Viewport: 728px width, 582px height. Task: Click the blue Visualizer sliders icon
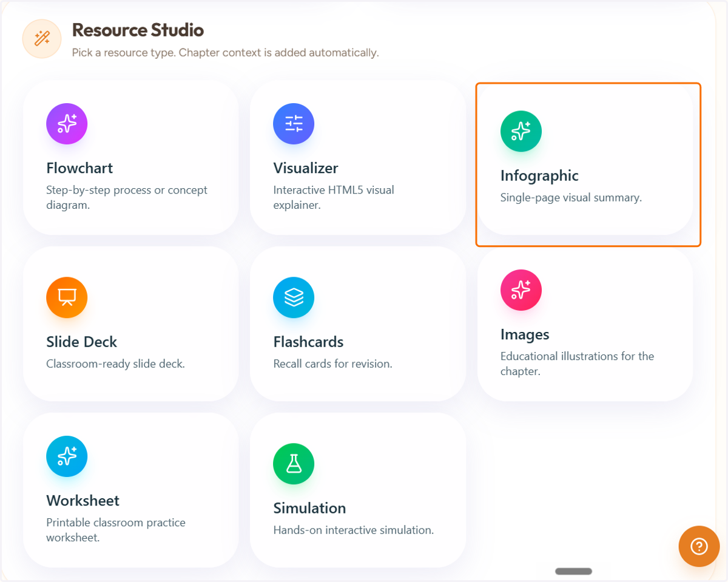(x=294, y=124)
